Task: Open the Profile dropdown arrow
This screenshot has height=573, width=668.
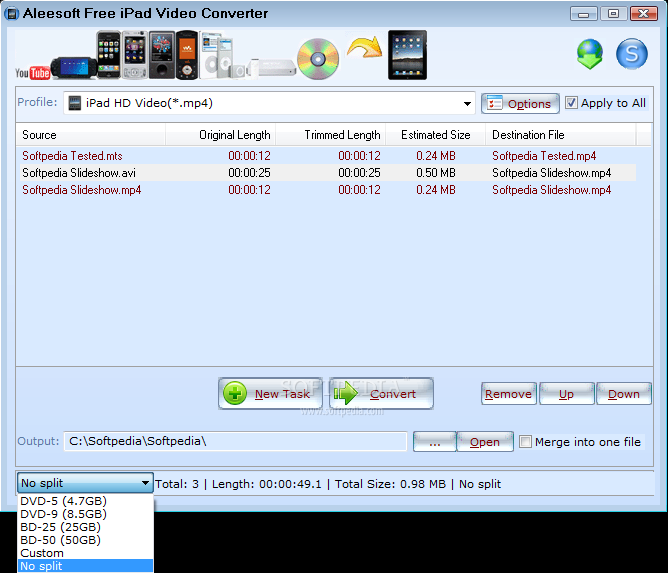Action: (x=467, y=104)
